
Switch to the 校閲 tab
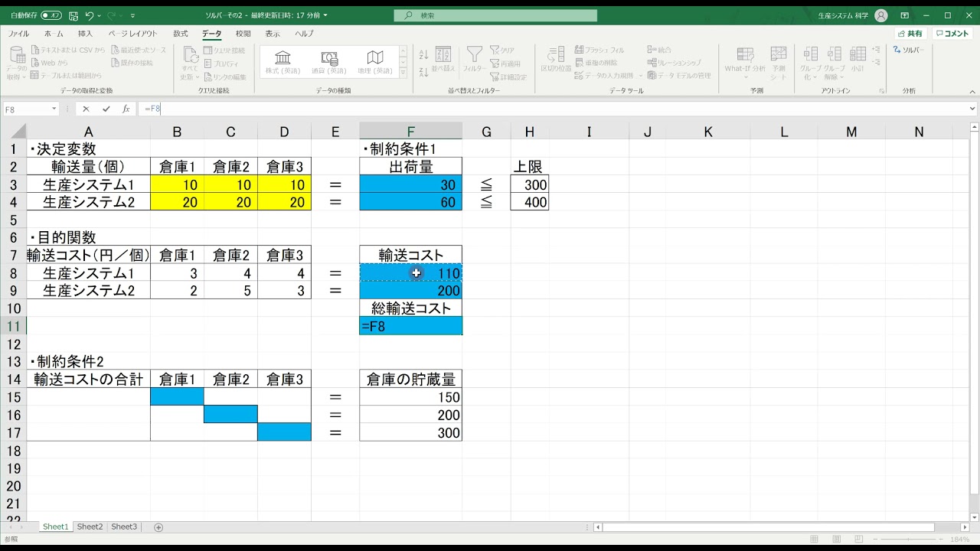(x=243, y=34)
